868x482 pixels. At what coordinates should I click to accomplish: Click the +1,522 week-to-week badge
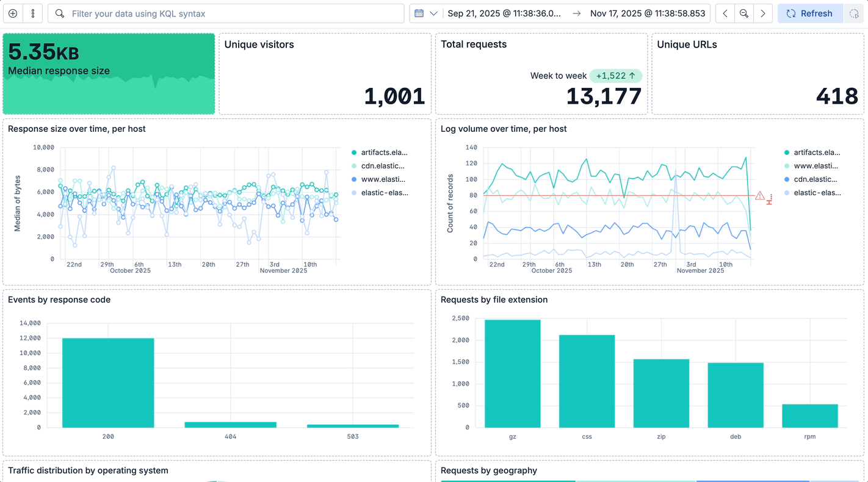pyautogui.click(x=616, y=76)
